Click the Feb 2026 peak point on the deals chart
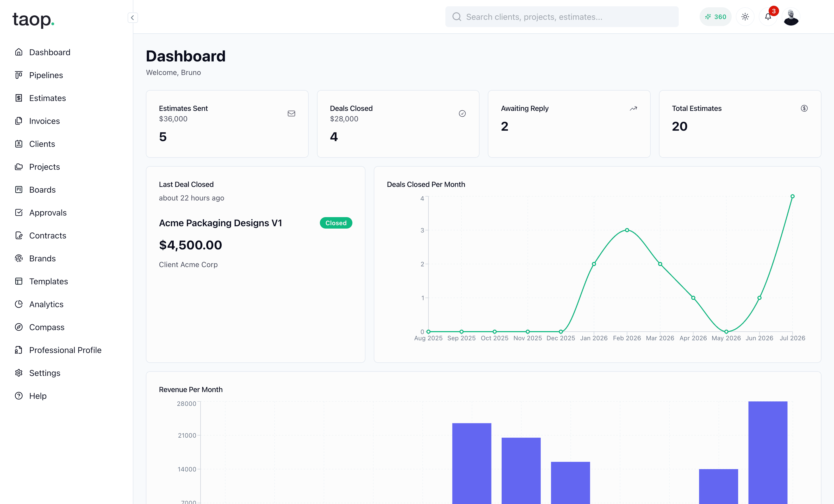The width and height of the screenshot is (834, 504). tap(627, 230)
